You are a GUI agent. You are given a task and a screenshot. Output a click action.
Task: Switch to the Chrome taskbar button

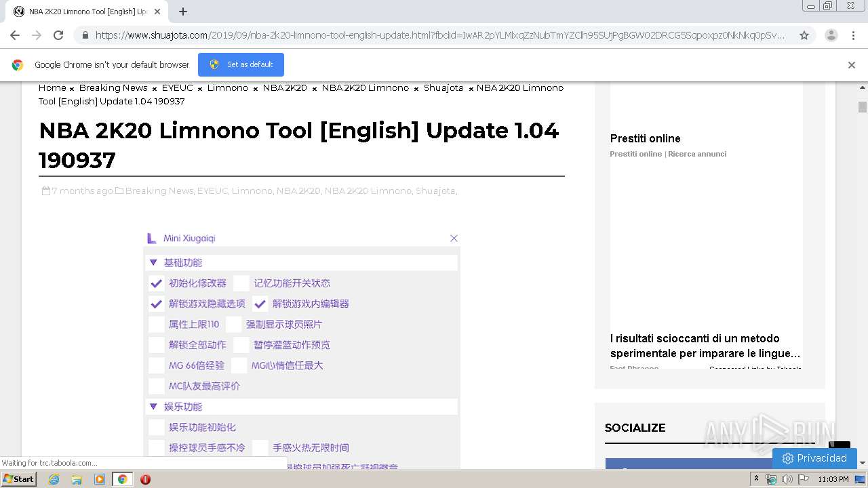pos(122,479)
